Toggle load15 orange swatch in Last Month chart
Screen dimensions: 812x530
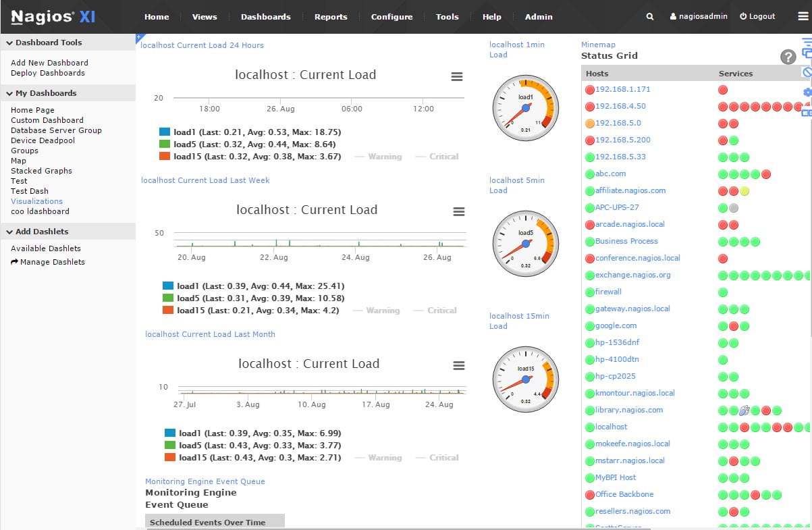(170, 458)
